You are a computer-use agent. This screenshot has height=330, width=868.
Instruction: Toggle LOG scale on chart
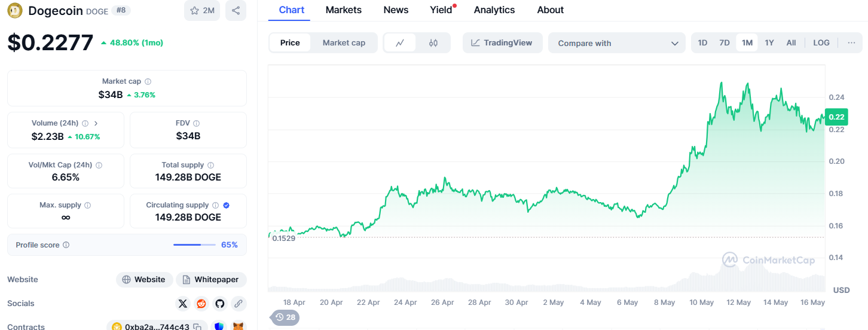point(821,43)
